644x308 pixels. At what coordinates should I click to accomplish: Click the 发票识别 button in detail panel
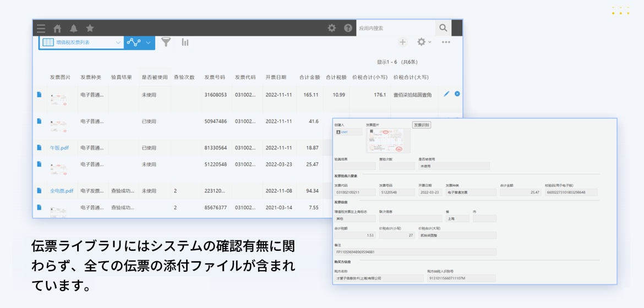(422, 125)
